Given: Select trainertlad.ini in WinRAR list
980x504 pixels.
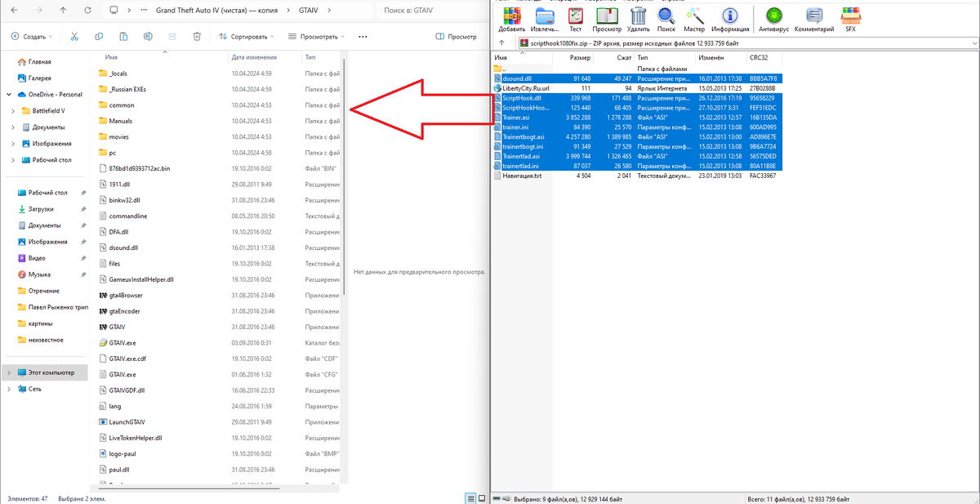Looking at the screenshot, I should pos(521,166).
